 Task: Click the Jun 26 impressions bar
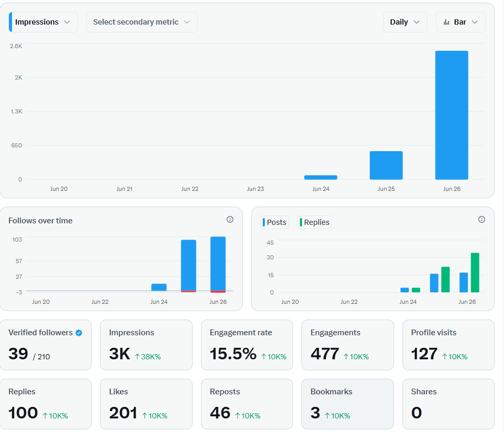452,115
